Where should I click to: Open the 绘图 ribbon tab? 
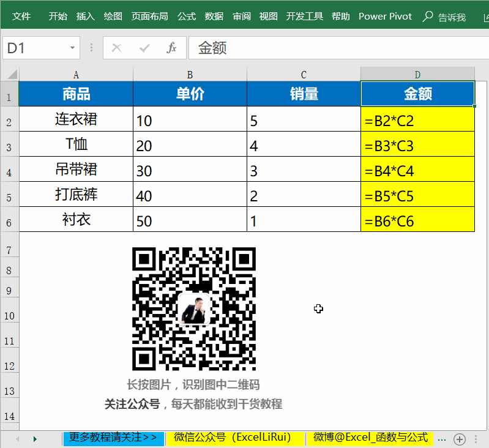coord(113,16)
